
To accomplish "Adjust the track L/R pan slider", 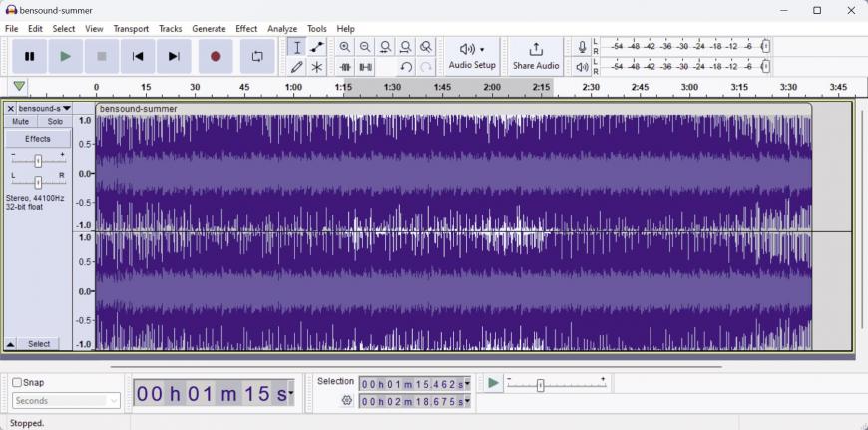I will point(38,182).
